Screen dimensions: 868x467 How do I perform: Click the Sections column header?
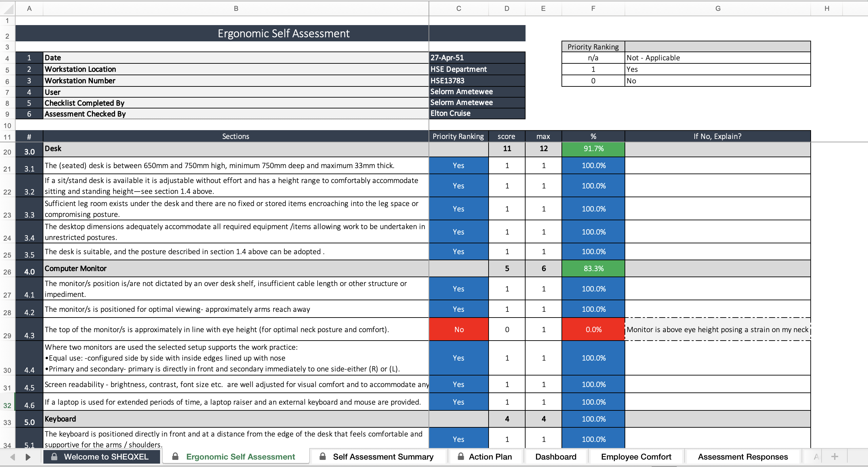[236, 136]
